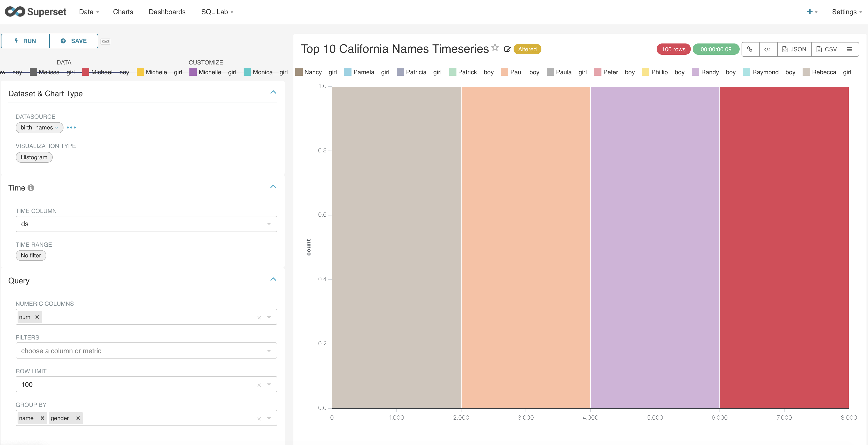Open the TIME COLUMN dropdown
Viewport: 868px width, 445px height.
[x=269, y=224]
